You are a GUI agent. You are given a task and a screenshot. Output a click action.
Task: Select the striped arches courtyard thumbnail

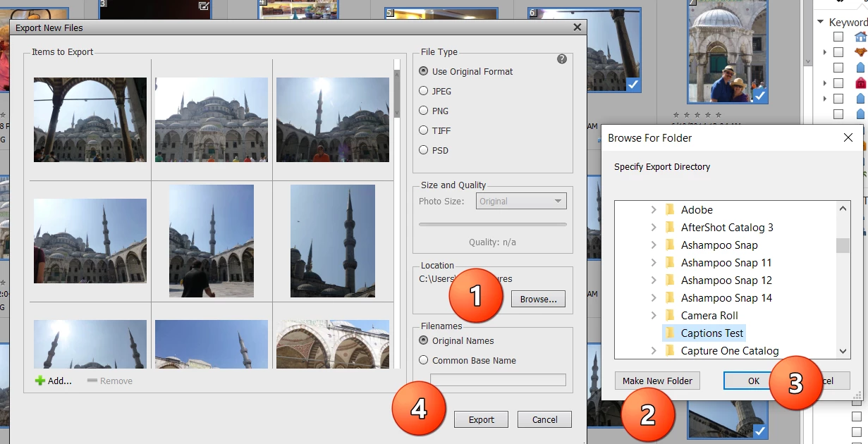coord(333,344)
